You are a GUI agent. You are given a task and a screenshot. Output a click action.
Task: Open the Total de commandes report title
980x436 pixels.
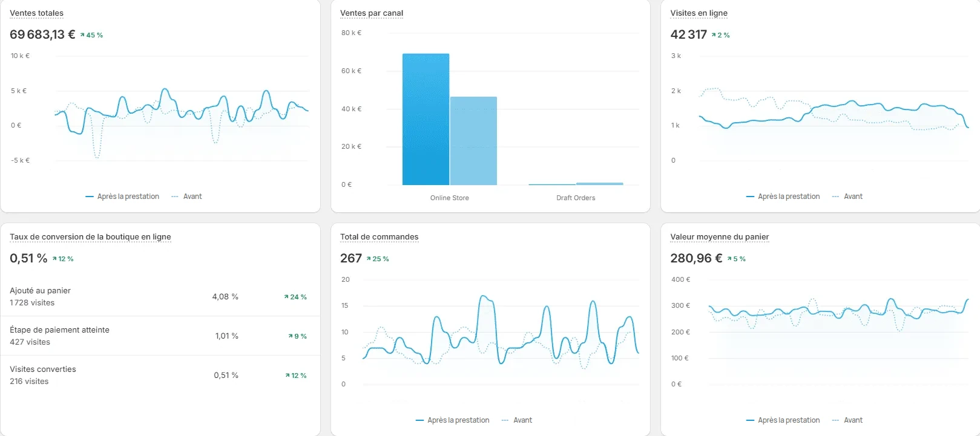pyautogui.click(x=379, y=236)
